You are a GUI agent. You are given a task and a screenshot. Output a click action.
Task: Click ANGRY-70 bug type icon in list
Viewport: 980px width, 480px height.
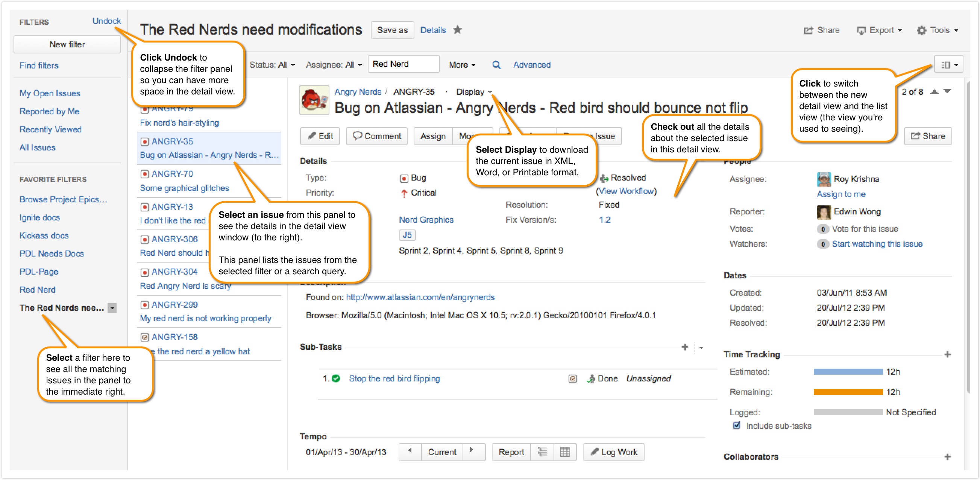pyautogui.click(x=144, y=174)
